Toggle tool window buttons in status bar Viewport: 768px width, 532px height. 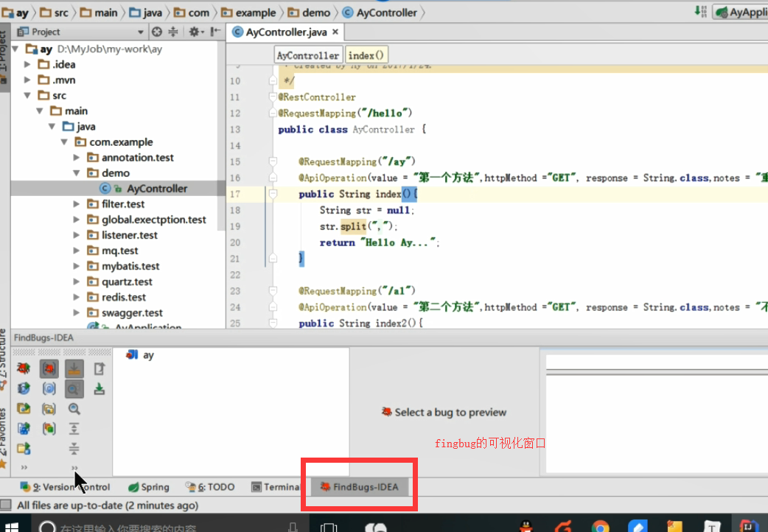point(6,505)
